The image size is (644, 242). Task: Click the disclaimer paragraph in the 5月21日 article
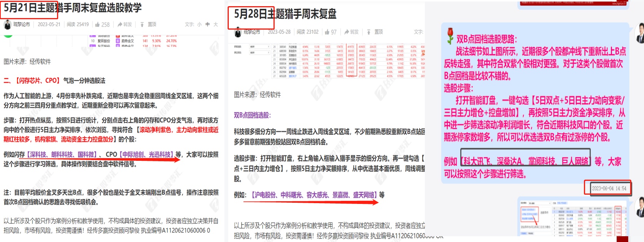[111, 226]
